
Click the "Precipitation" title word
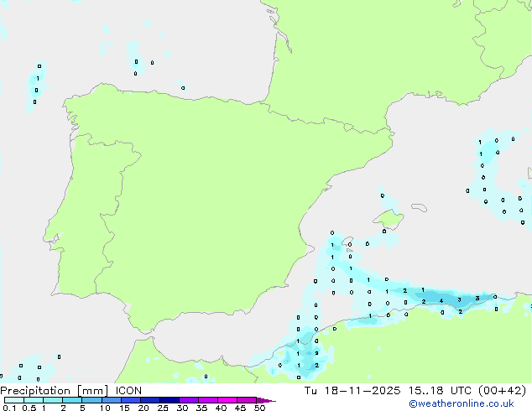35,391
